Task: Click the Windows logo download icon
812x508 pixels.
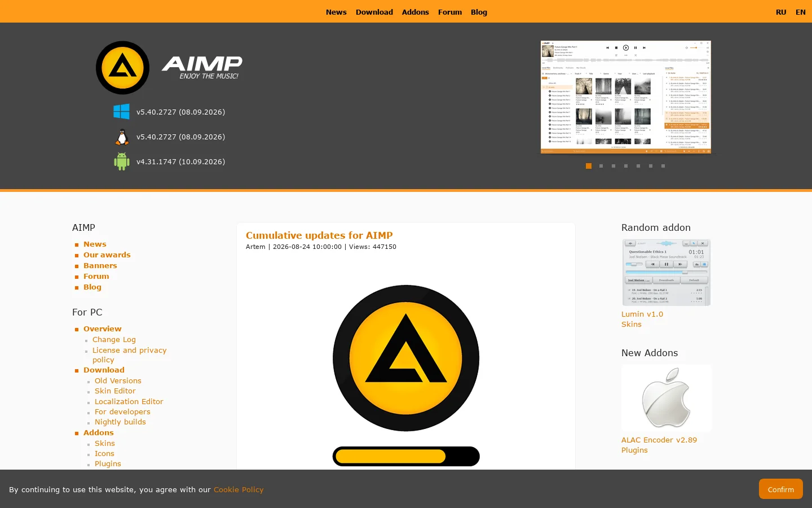Action: click(121, 112)
